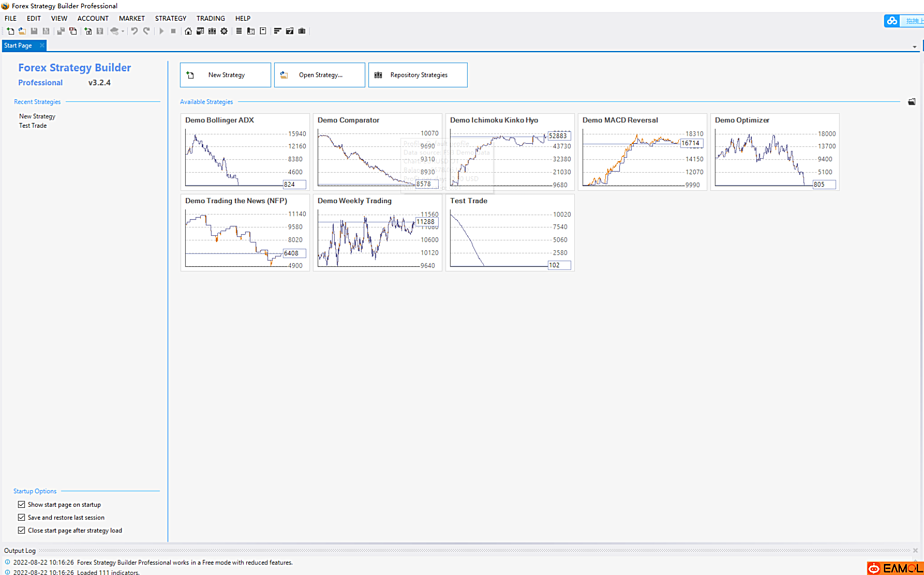Click the red paste strategy toolbar icon
The height and width of the screenshot is (575, 924).
pos(73,31)
